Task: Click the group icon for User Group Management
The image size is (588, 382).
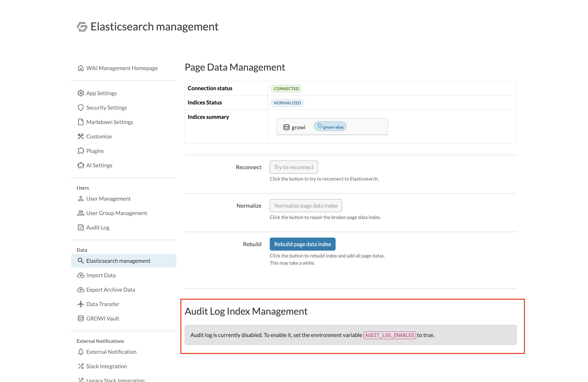Action: pos(80,213)
